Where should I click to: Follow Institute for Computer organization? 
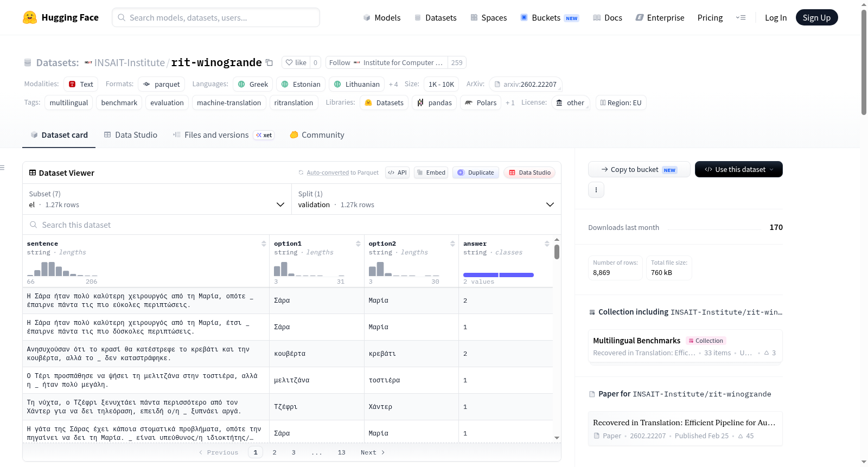point(386,62)
